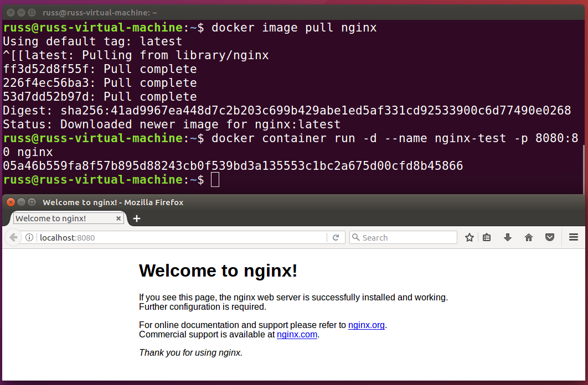Screen dimensions: 588x385
Task: Click the back navigation arrow
Action: click(14, 237)
